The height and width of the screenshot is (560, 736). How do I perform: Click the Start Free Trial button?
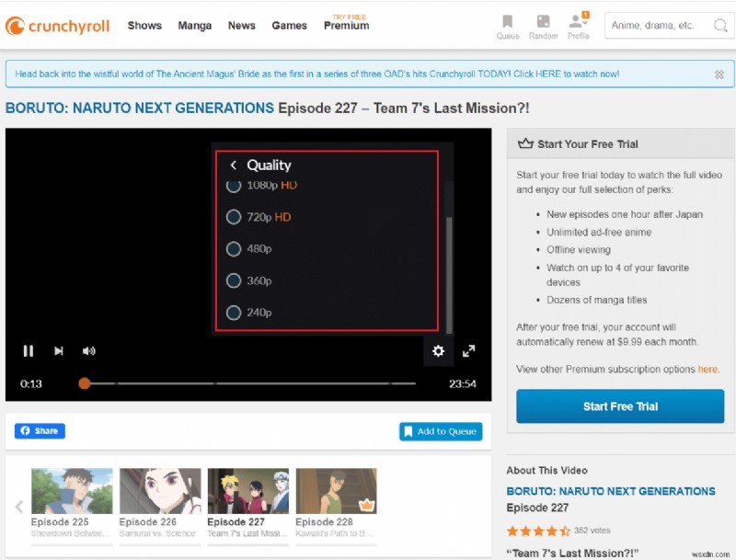click(x=619, y=406)
